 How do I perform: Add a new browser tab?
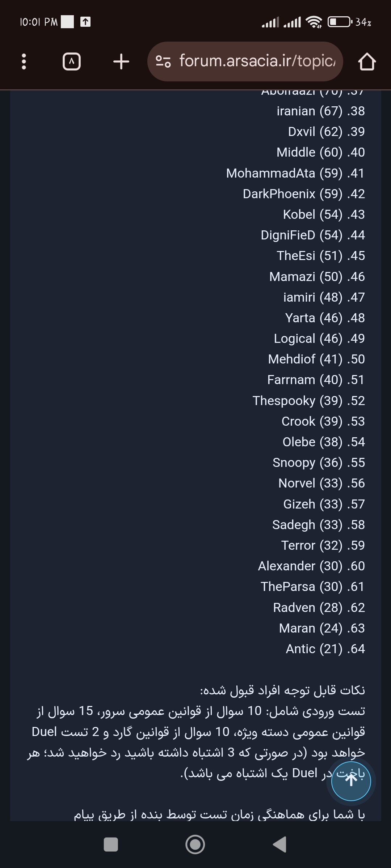click(121, 61)
